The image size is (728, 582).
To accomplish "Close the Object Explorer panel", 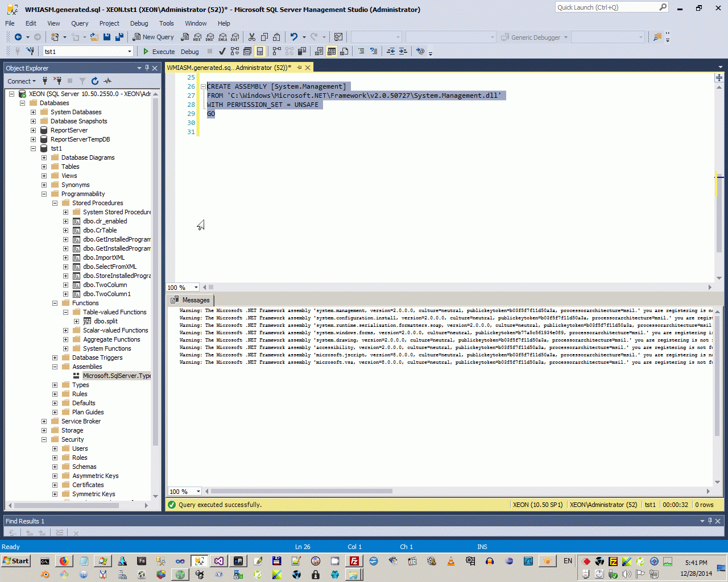I will (155, 68).
